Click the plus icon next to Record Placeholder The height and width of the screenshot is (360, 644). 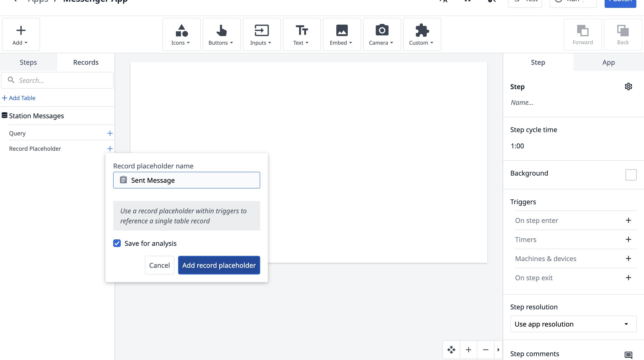tap(110, 149)
